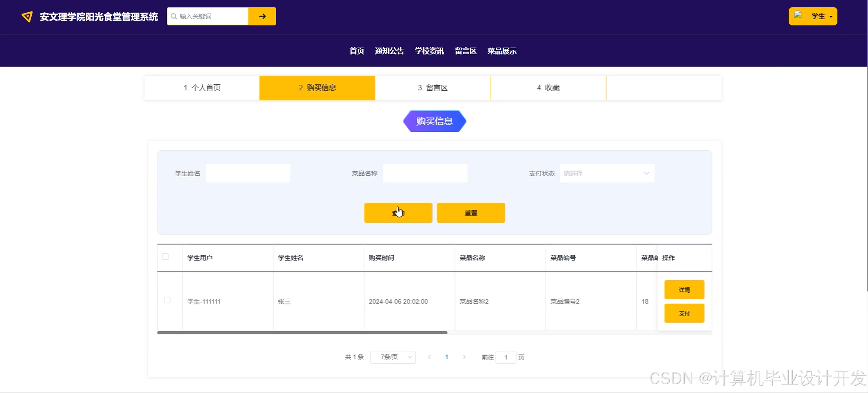This screenshot has height=393, width=868.
Task: Click the table horizontal scrollbar
Action: (x=302, y=332)
